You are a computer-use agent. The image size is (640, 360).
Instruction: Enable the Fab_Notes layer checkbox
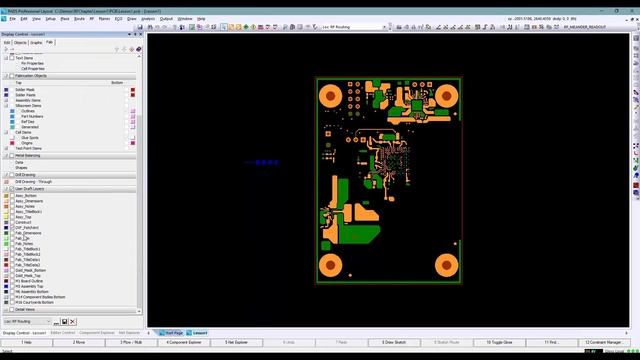tap(12, 244)
